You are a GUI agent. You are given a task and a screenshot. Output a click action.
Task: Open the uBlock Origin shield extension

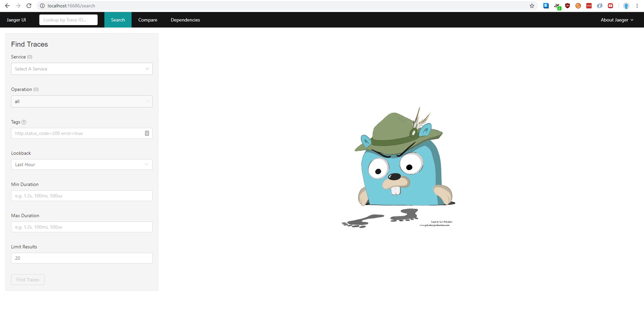click(x=567, y=6)
